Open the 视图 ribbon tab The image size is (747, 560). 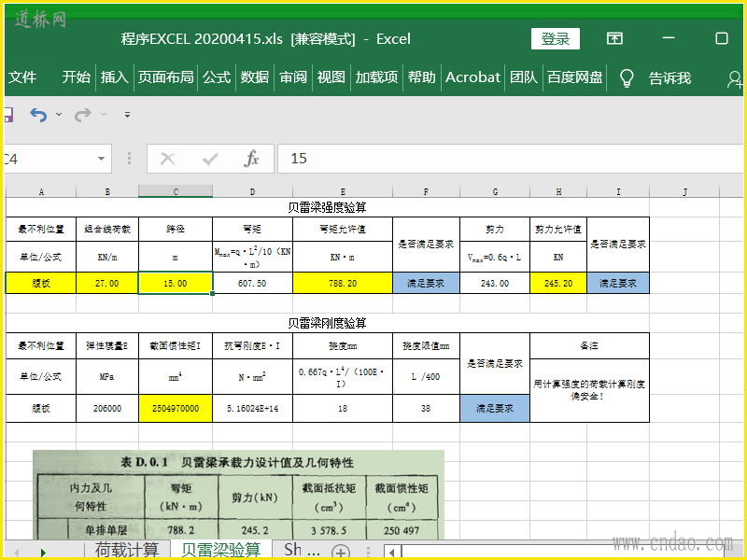click(x=331, y=77)
